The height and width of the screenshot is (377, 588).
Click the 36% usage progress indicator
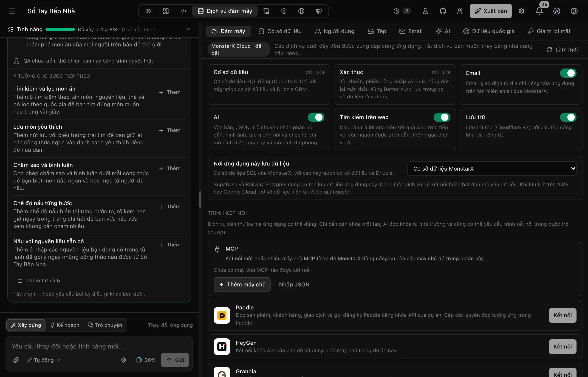(x=146, y=360)
